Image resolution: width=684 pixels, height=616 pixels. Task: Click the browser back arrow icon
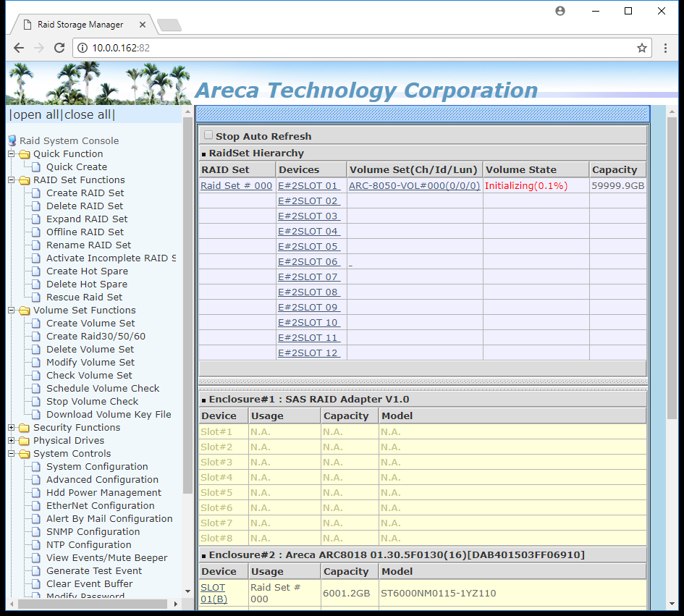[19, 48]
